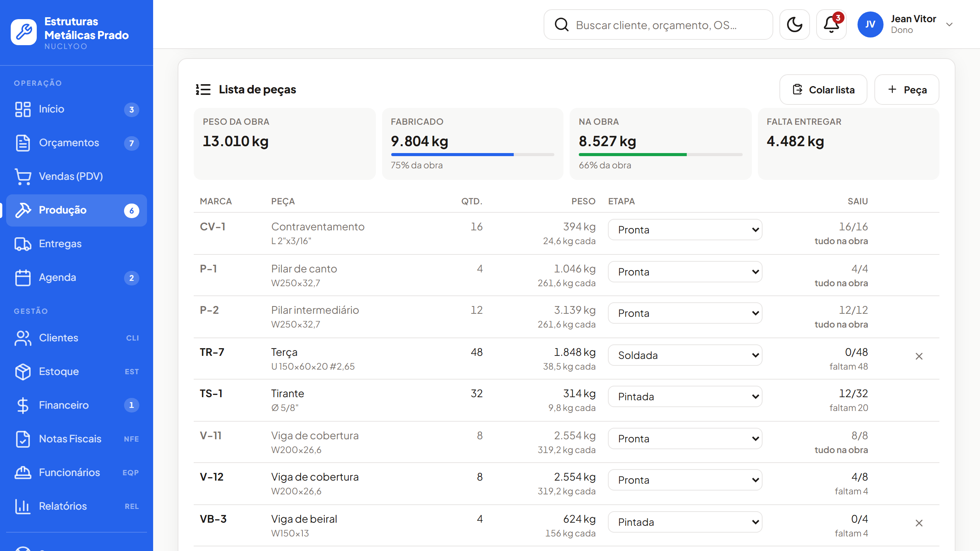The height and width of the screenshot is (551, 980).
Task: Click the Vendas (PDV) cart icon
Action: 23,177
